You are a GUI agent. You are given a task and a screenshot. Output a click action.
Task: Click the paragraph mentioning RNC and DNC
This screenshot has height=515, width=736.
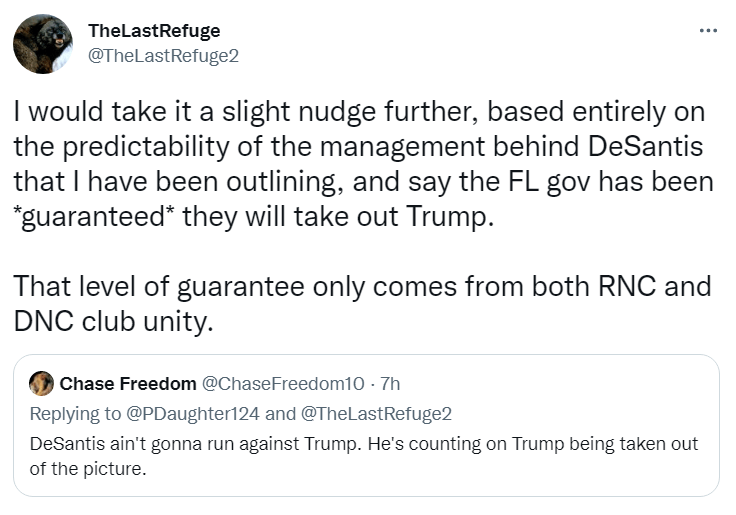pos(362,305)
